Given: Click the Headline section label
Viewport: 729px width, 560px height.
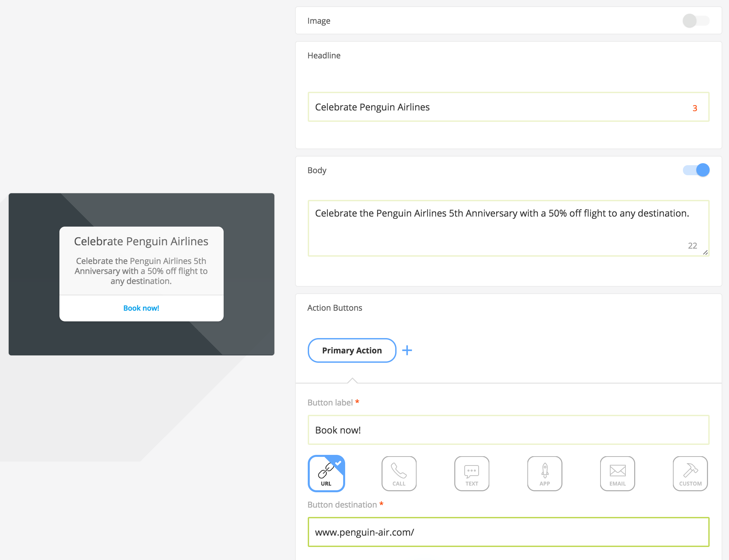Looking at the screenshot, I should pos(324,55).
